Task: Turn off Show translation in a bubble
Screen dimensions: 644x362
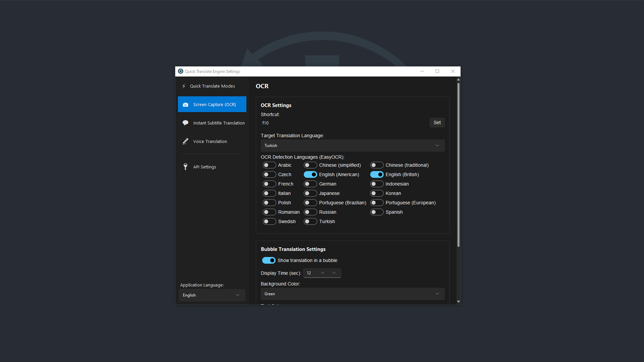Action: pos(269,260)
